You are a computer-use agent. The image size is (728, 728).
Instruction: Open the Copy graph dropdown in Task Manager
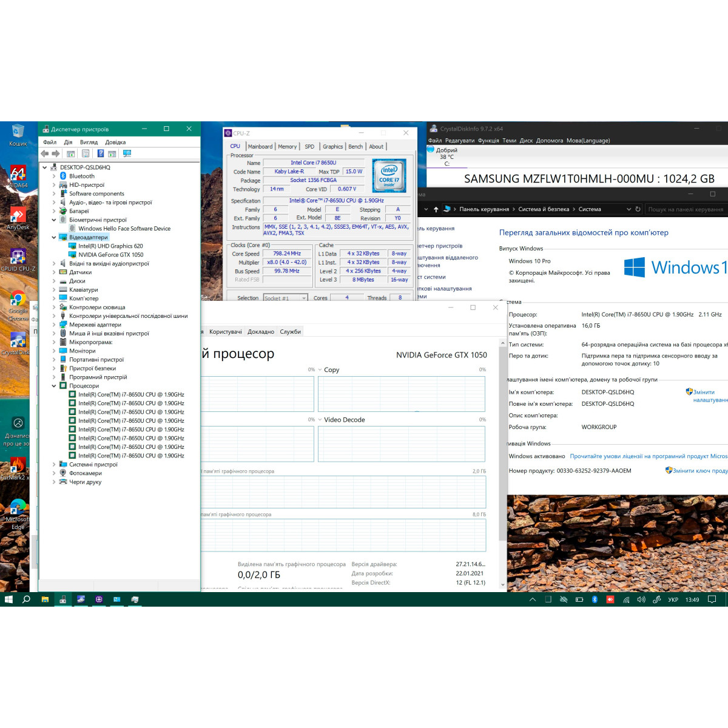[x=320, y=369]
